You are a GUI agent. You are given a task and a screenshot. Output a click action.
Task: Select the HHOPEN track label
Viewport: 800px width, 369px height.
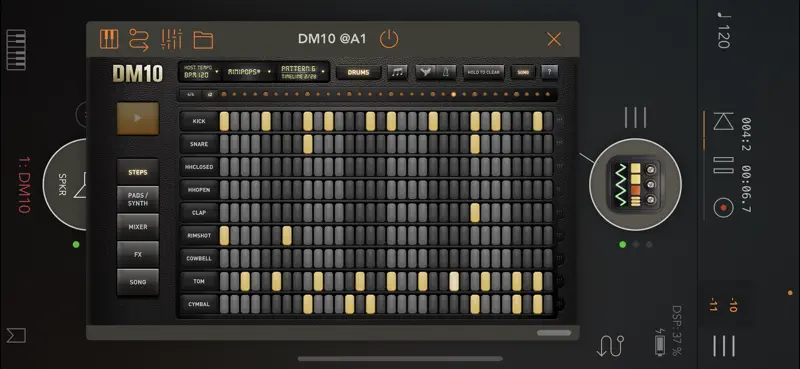click(x=199, y=190)
